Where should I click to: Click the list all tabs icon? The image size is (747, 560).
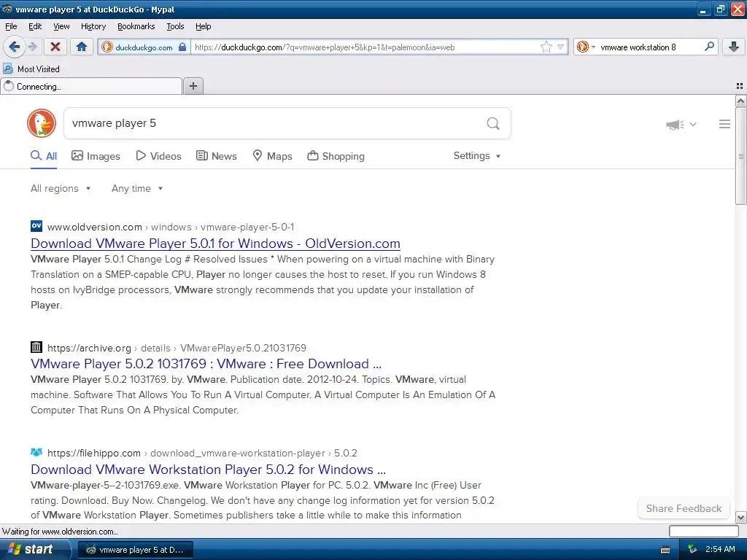(x=740, y=86)
